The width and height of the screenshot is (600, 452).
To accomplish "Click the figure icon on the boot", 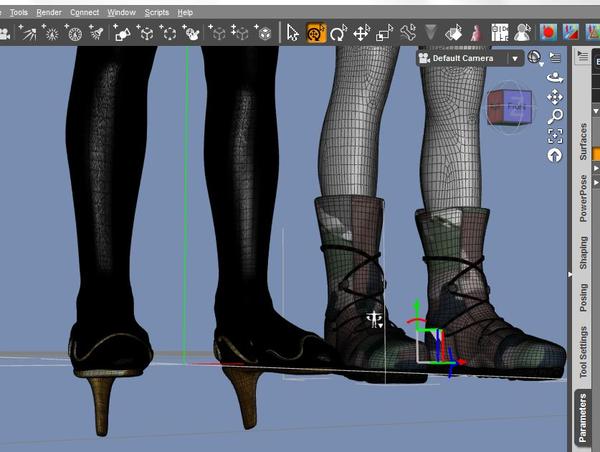I will 376,319.
